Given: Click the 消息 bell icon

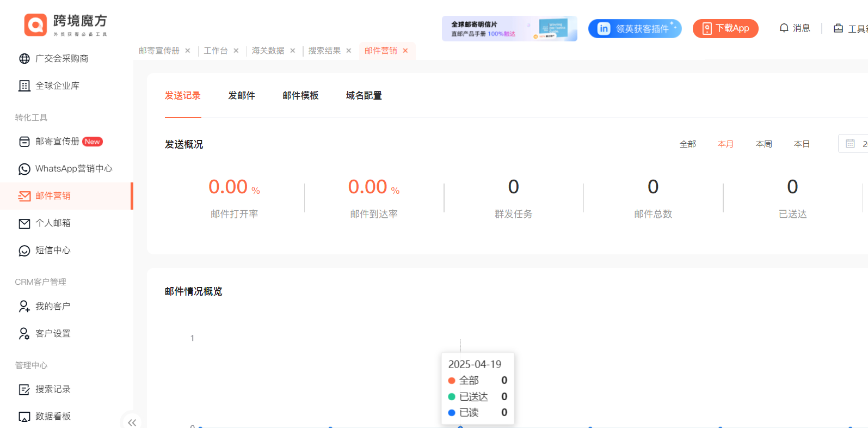Looking at the screenshot, I should tap(784, 28).
